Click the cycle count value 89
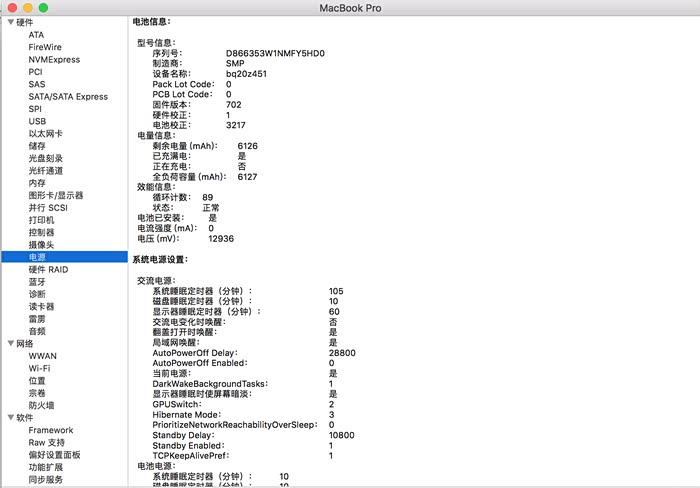 (x=208, y=197)
